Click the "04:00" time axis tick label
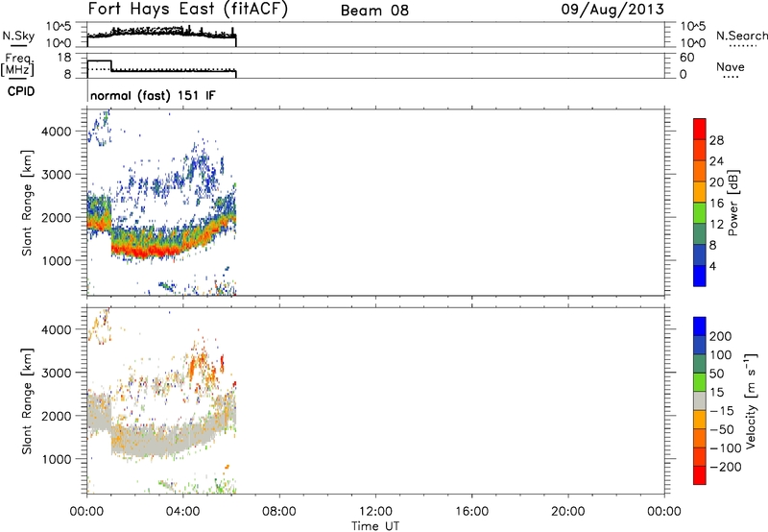The image size is (768, 532). 183,512
